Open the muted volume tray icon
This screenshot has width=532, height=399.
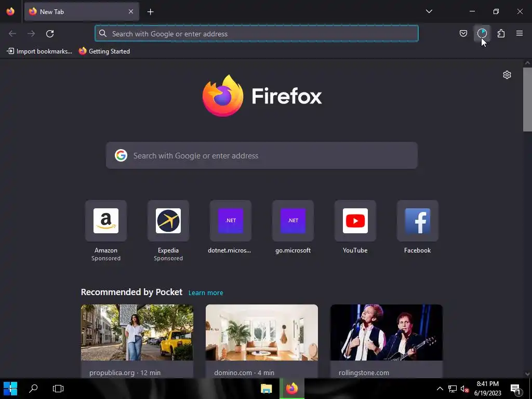click(464, 389)
